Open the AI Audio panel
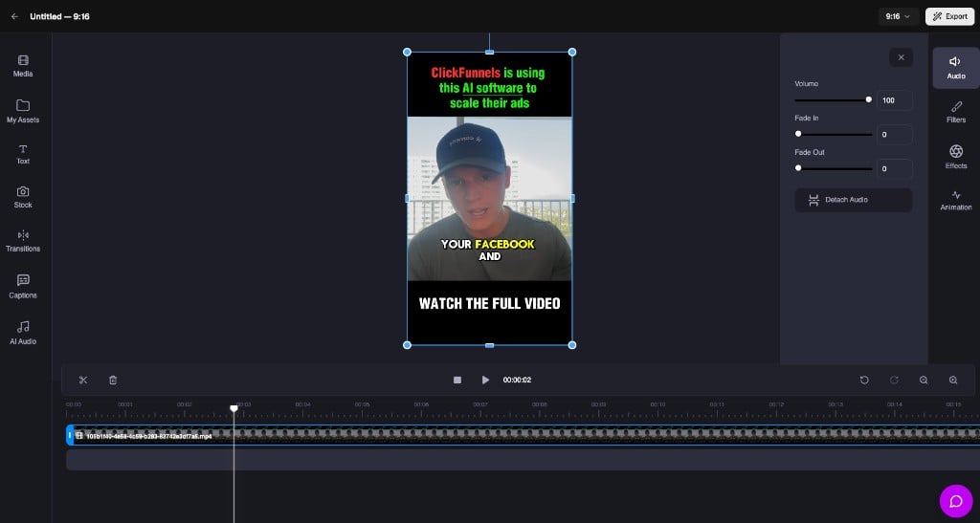This screenshot has width=980, height=523. [x=23, y=333]
